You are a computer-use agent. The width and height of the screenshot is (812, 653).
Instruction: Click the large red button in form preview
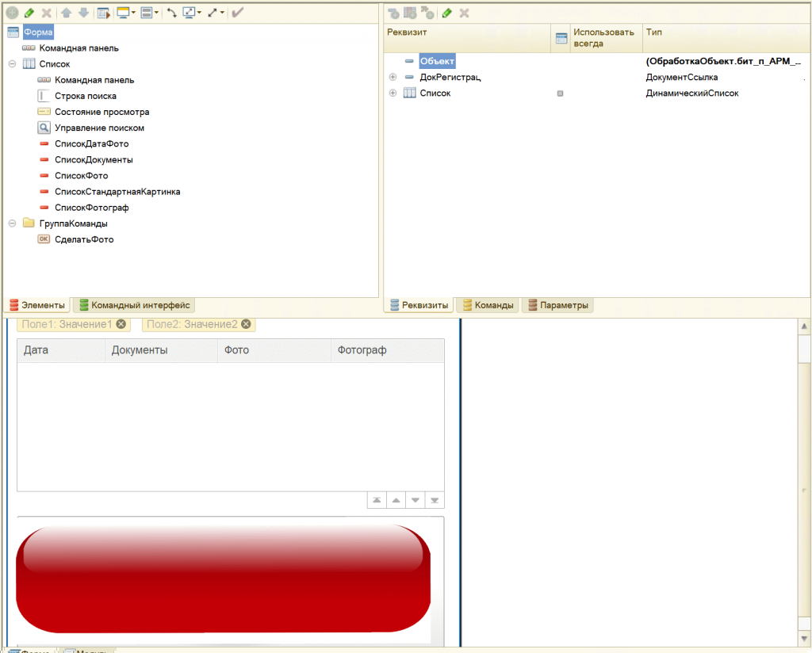click(x=223, y=579)
